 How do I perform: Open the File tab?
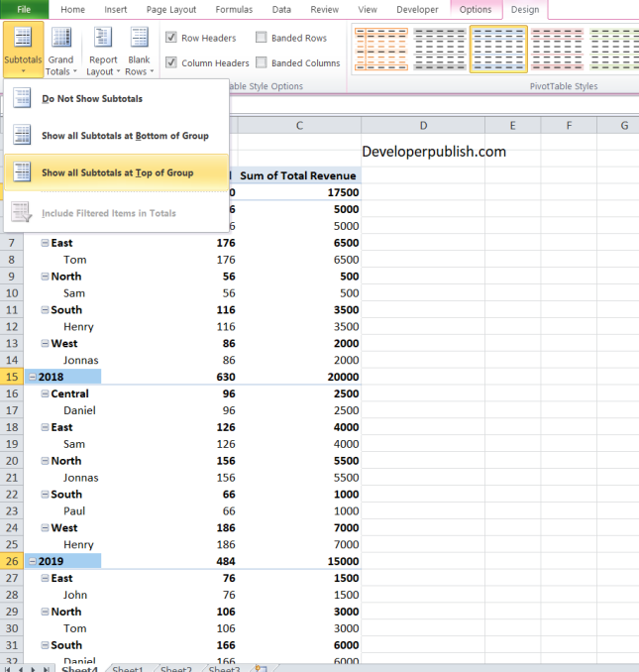click(24, 9)
